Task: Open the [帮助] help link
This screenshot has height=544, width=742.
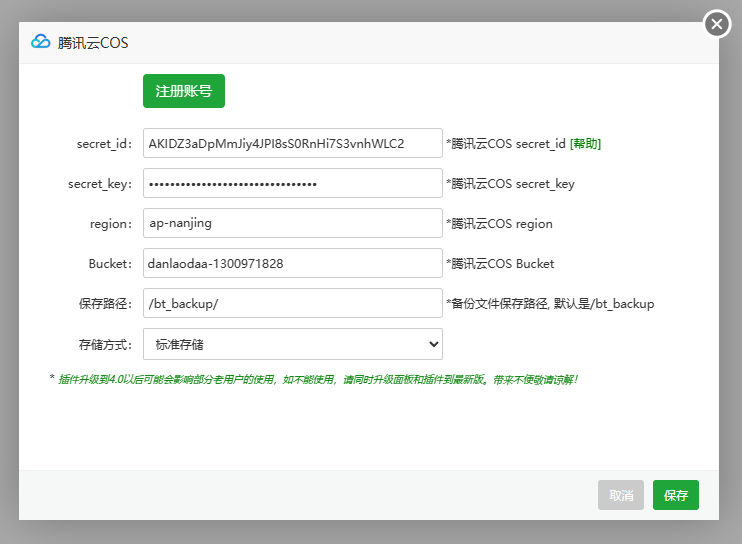Action: point(585,143)
